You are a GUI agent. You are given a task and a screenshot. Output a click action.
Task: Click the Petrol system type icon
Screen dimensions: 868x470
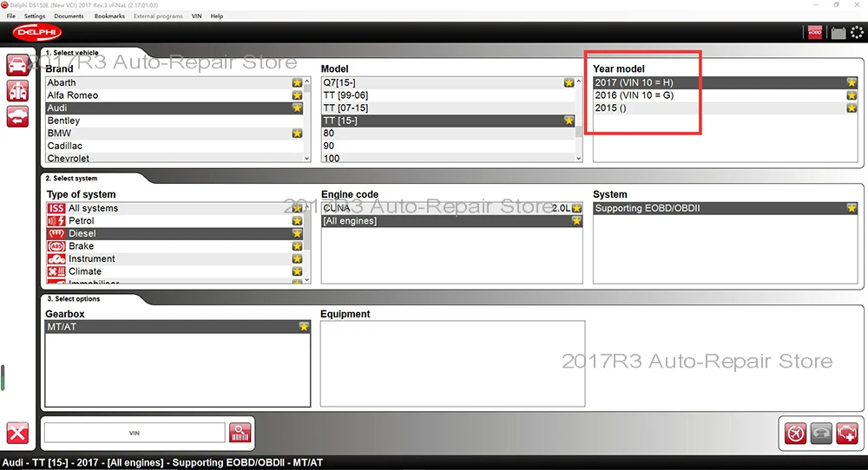[56, 220]
